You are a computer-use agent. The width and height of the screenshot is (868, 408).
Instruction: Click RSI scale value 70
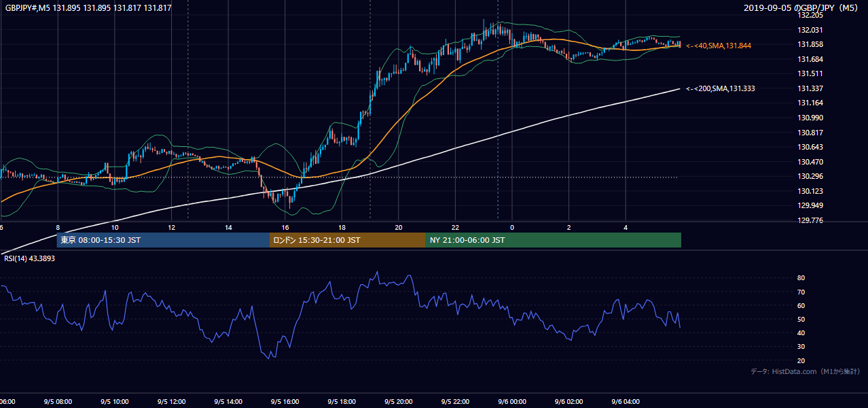click(x=801, y=292)
